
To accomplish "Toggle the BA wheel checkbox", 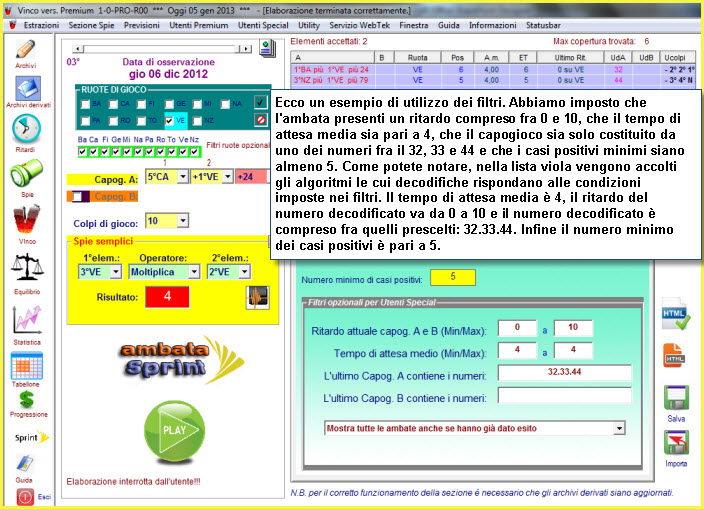I will point(85,104).
